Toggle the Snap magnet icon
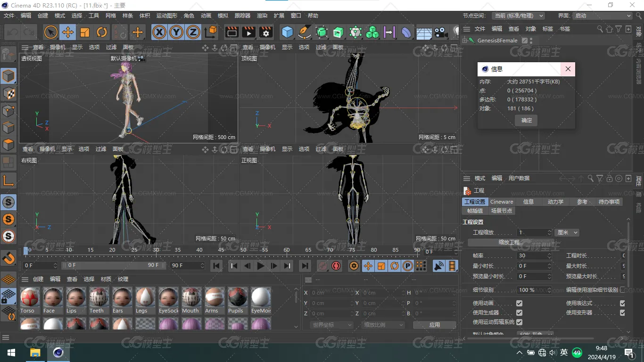 pos(8,258)
